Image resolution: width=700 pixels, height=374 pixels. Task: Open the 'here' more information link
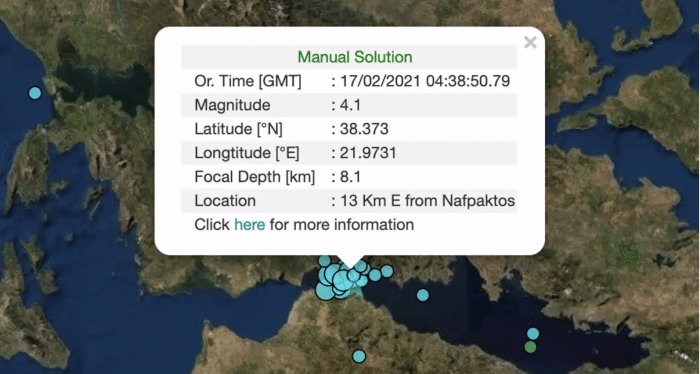pyautogui.click(x=250, y=224)
